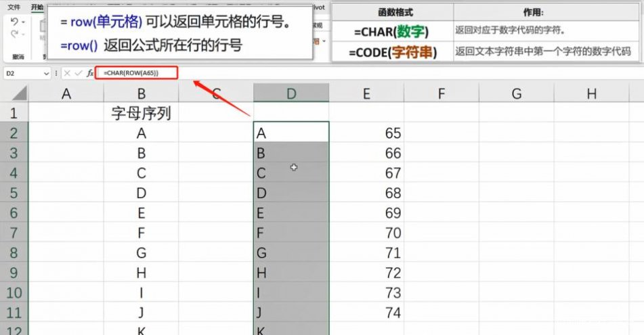Screen dimensions: 644x335
Task: Click cell D2 containing A
Action: [x=291, y=133]
